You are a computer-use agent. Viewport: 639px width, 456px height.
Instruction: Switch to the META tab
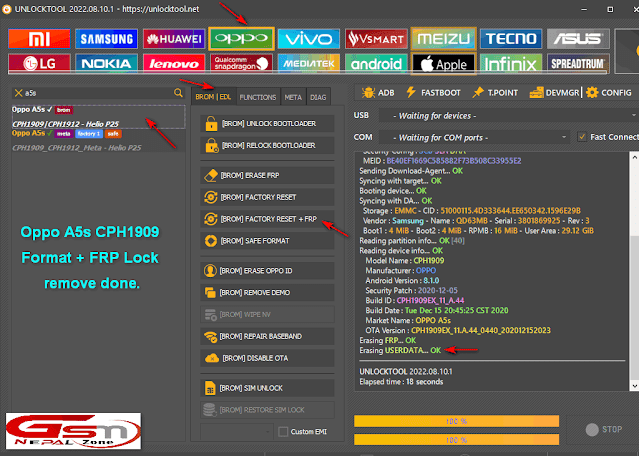click(x=293, y=97)
